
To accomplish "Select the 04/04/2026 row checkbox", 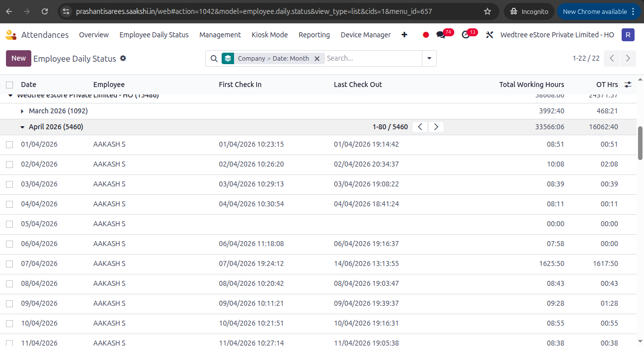I will tap(9, 204).
